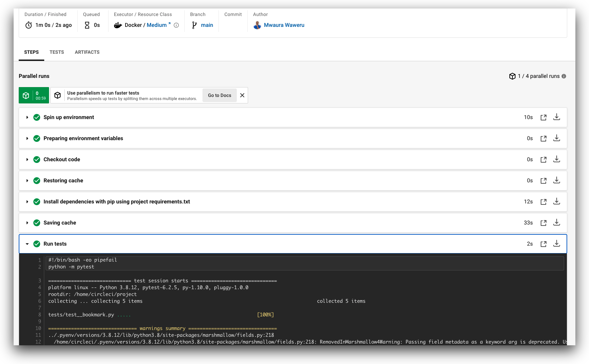Download the Install dependencies step log
Screen dimensions: 589x364
coord(557,201)
